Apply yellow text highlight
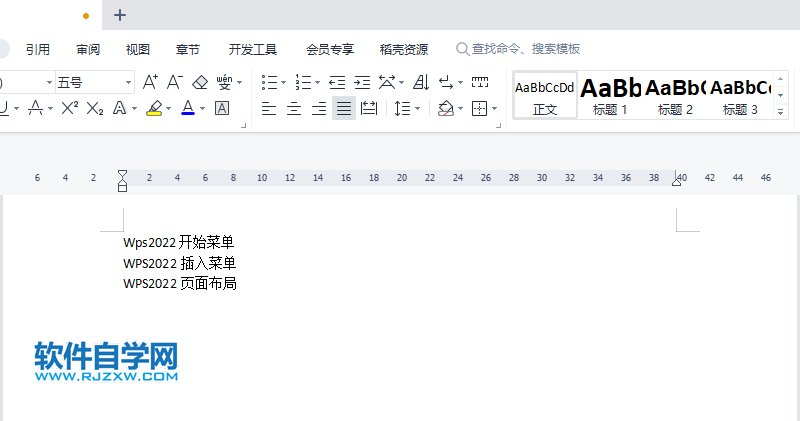Screen dimensions: 800x421 154,108
